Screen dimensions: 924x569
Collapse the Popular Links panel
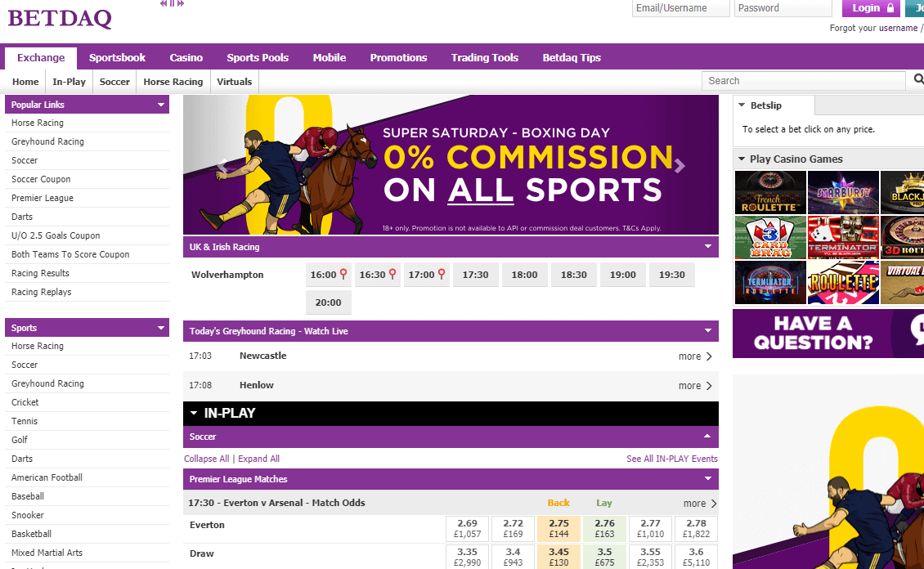coord(161,105)
